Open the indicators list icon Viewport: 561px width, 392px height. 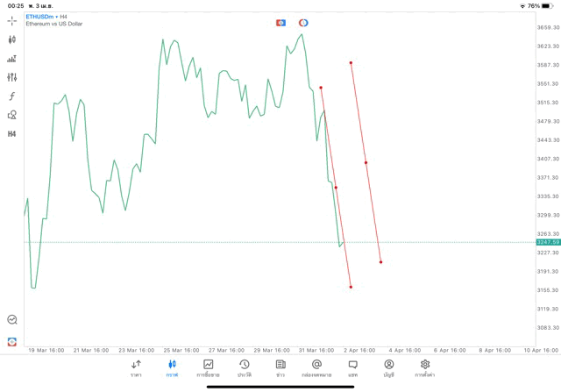(x=11, y=59)
